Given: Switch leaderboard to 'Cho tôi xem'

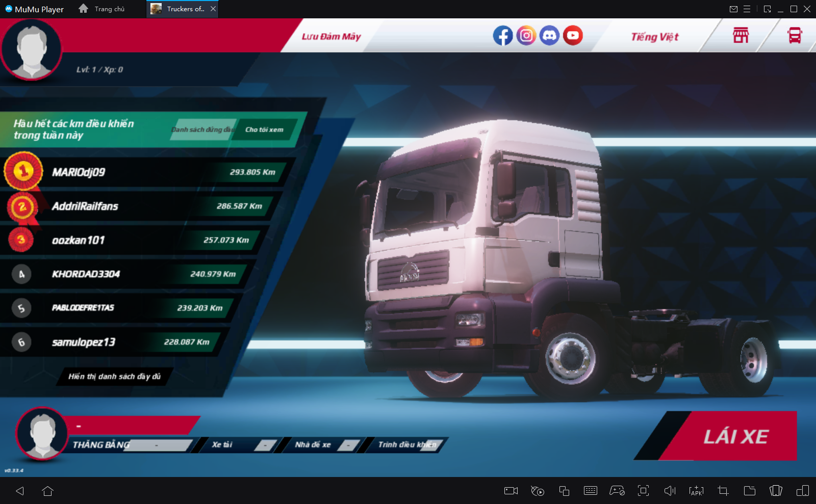Looking at the screenshot, I should 264,130.
